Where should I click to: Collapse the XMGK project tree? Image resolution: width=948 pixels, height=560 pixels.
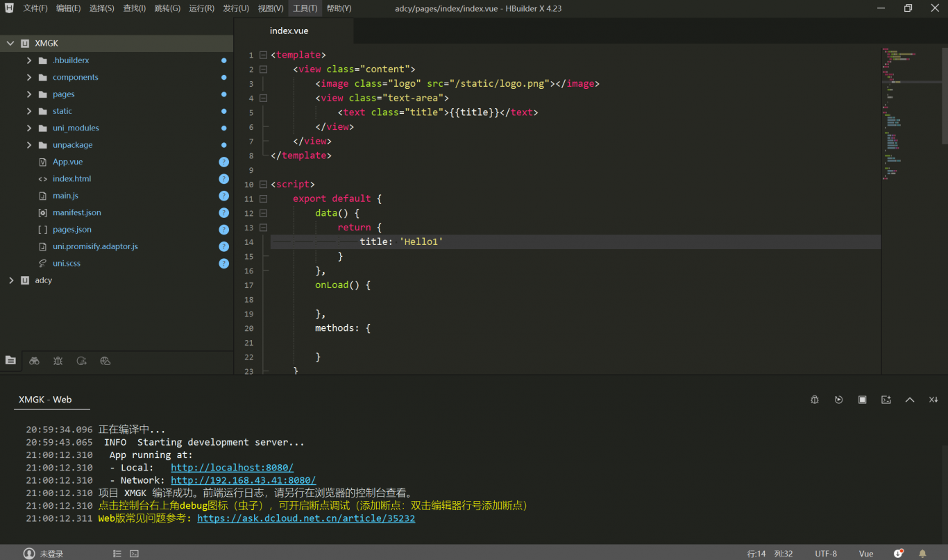point(10,43)
